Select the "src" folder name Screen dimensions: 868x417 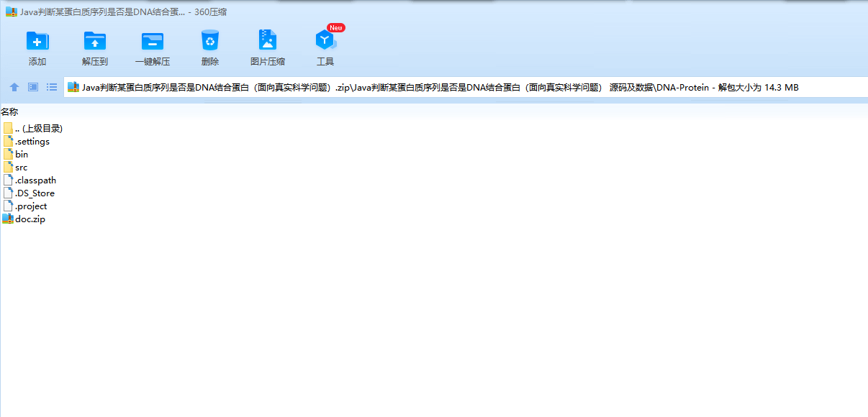pos(21,167)
